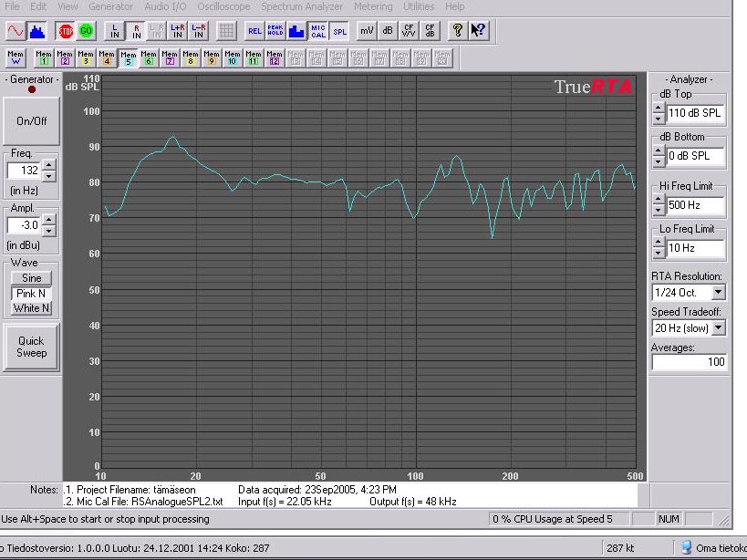Open the Spectrum Analyzer menu
The width and height of the screenshot is (747, 560).
point(301,6)
